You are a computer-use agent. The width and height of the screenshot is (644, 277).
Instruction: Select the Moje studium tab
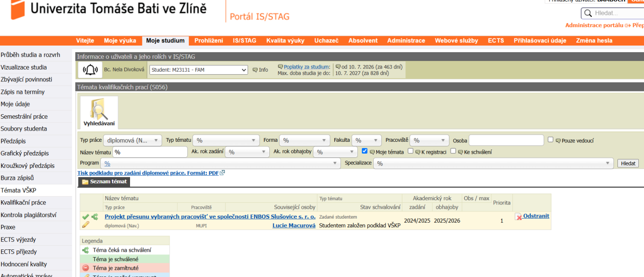pyautogui.click(x=165, y=40)
